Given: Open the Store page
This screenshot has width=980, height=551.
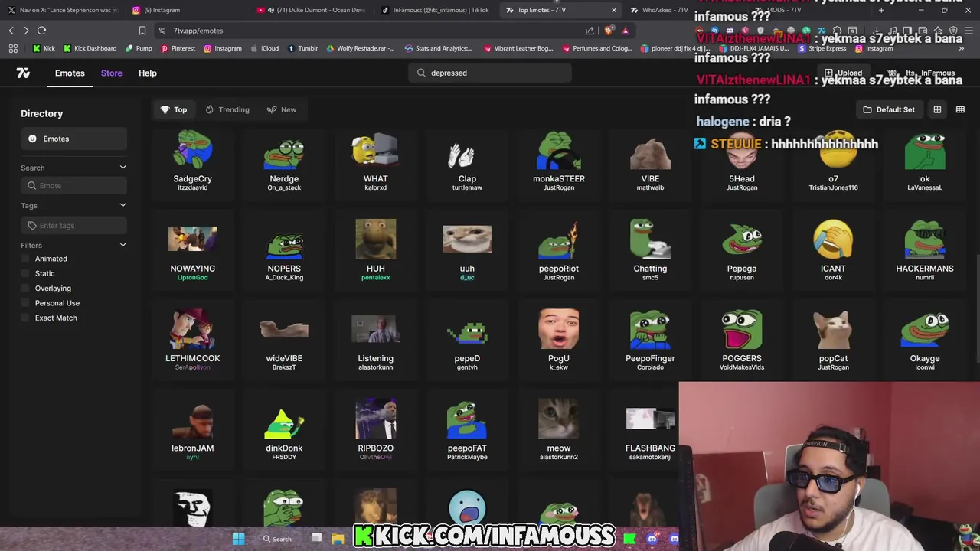Looking at the screenshot, I should coord(111,73).
